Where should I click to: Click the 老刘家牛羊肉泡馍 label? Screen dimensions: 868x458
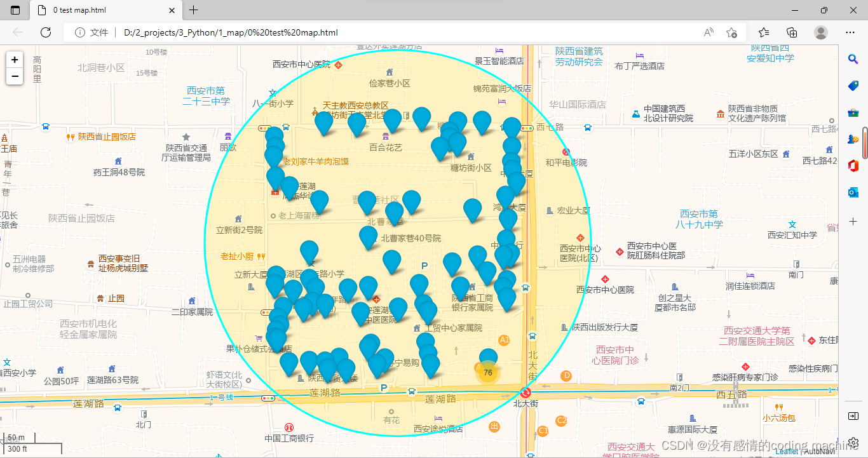tap(316, 161)
